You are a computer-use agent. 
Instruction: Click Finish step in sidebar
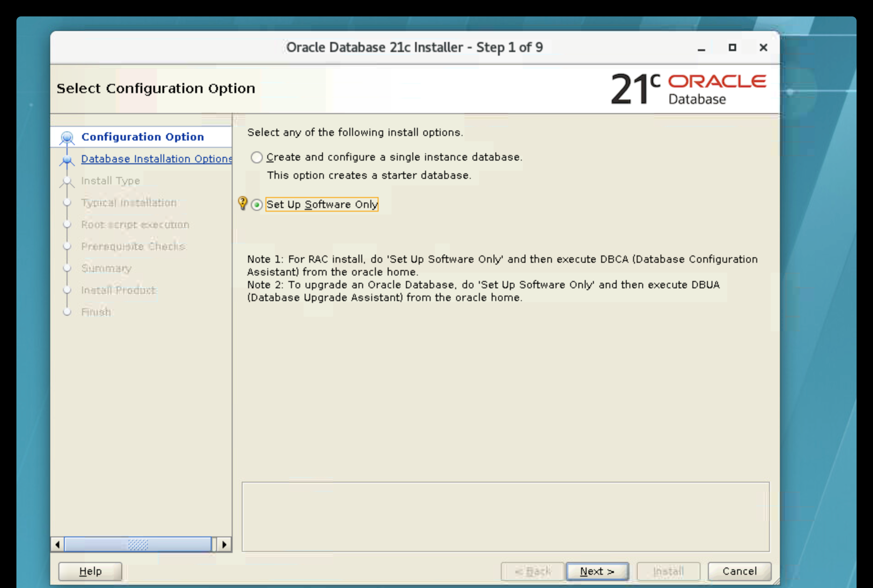(x=96, y=312)
